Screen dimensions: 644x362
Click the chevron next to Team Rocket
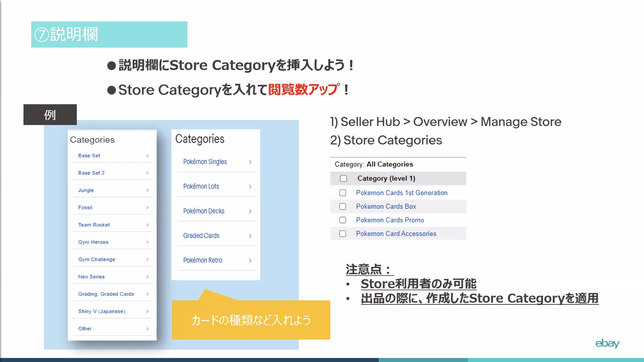point(147,225)
